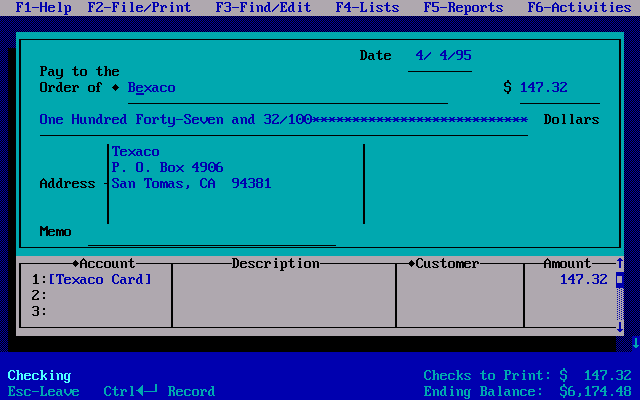Click the split list scroll down arrow
Screen dimensions: 640x400
[620, 327]
